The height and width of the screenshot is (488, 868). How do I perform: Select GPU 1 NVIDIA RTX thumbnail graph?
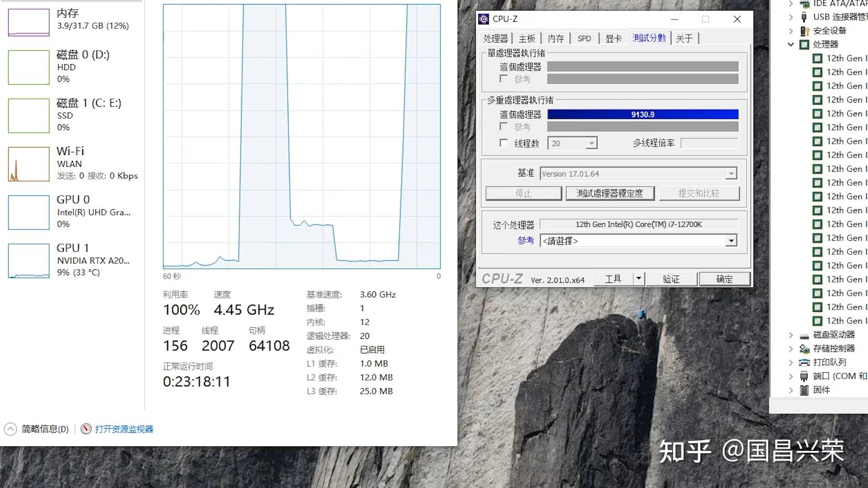(x=28, y=261)
